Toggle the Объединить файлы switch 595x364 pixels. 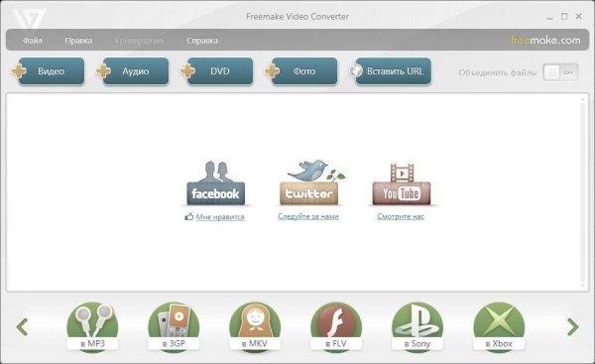560,72
